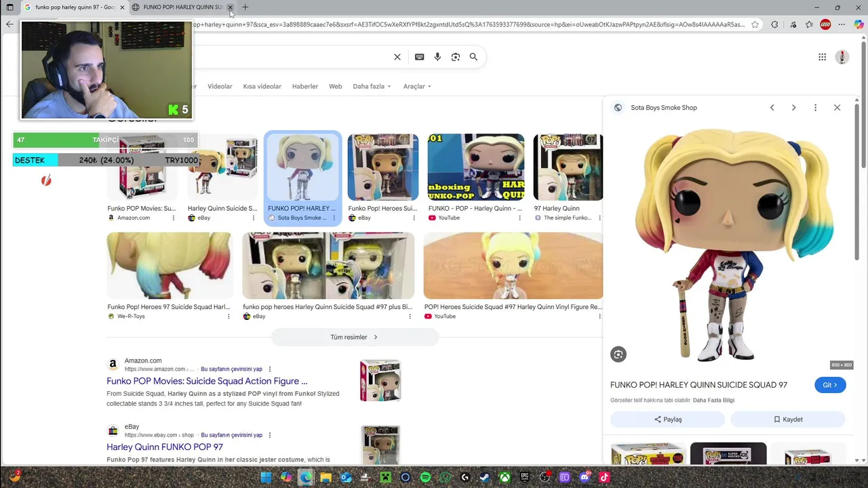
Task: Open the on-screen keyboard icon in search bar
Action: coord(419,57)
